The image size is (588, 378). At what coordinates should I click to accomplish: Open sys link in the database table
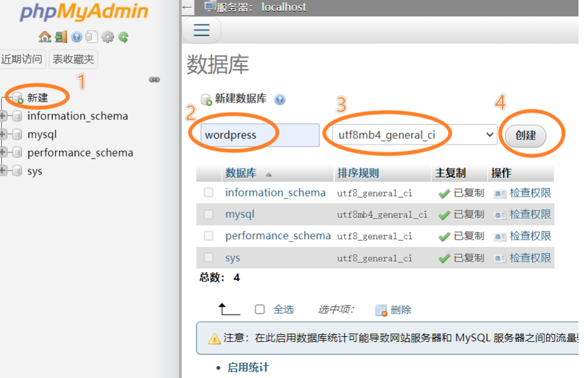[x=233, y=258]
